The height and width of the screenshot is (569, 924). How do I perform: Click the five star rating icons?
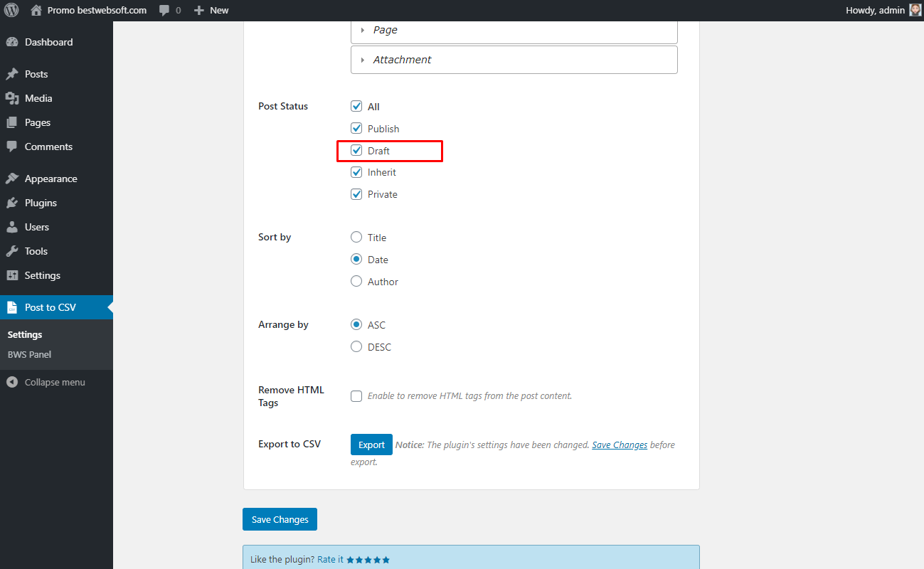(x=368, y=560)
